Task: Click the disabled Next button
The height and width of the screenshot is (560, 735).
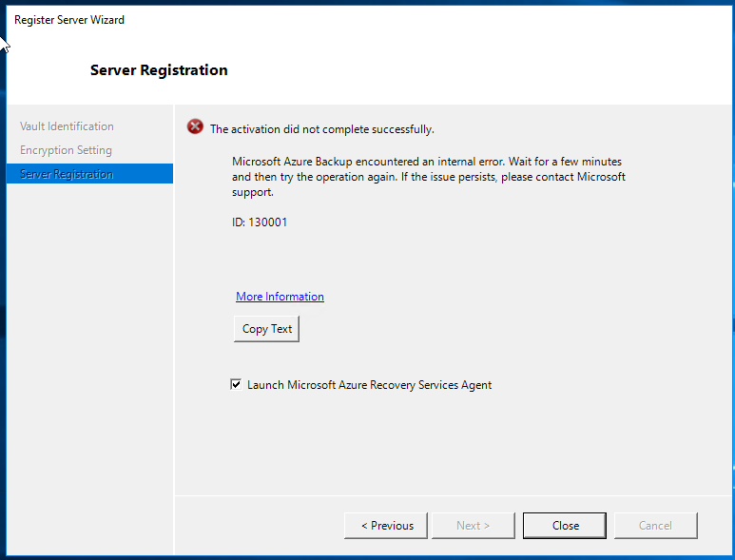Action: pyautogui.click(x=473, y=526)
